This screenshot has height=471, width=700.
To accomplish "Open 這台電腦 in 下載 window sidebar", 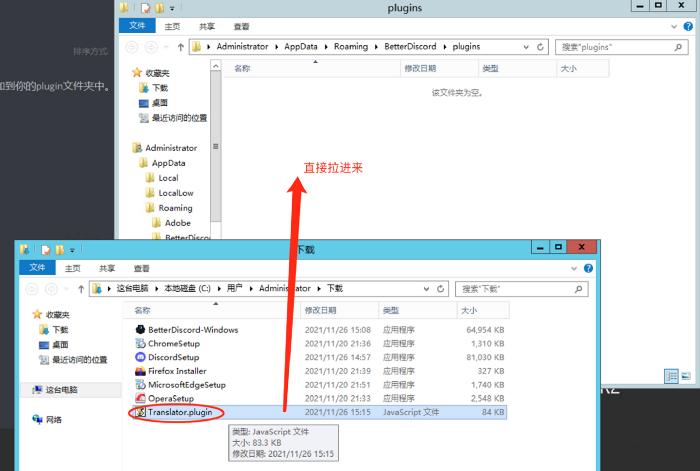I will (x=61, y=390).
